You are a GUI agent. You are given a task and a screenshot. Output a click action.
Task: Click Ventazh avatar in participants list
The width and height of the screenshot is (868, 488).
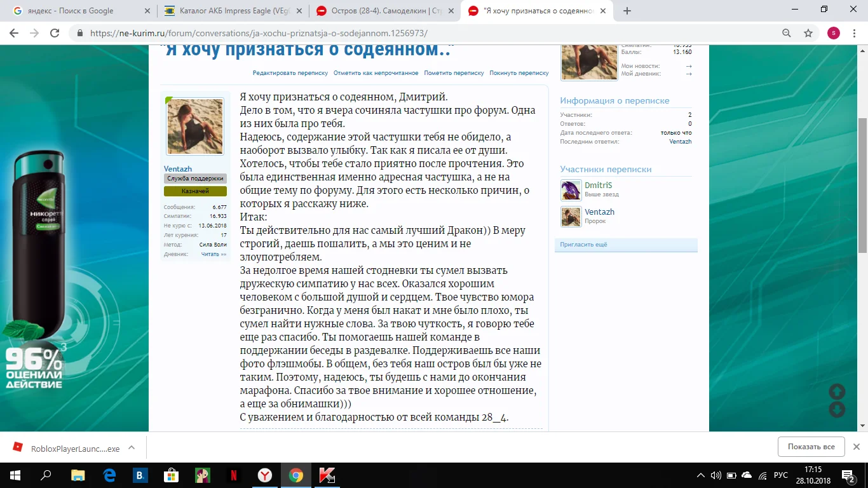click(571, 217)
